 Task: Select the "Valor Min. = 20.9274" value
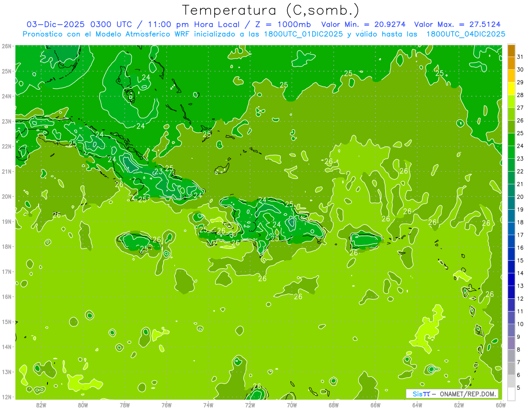point(364,24)
